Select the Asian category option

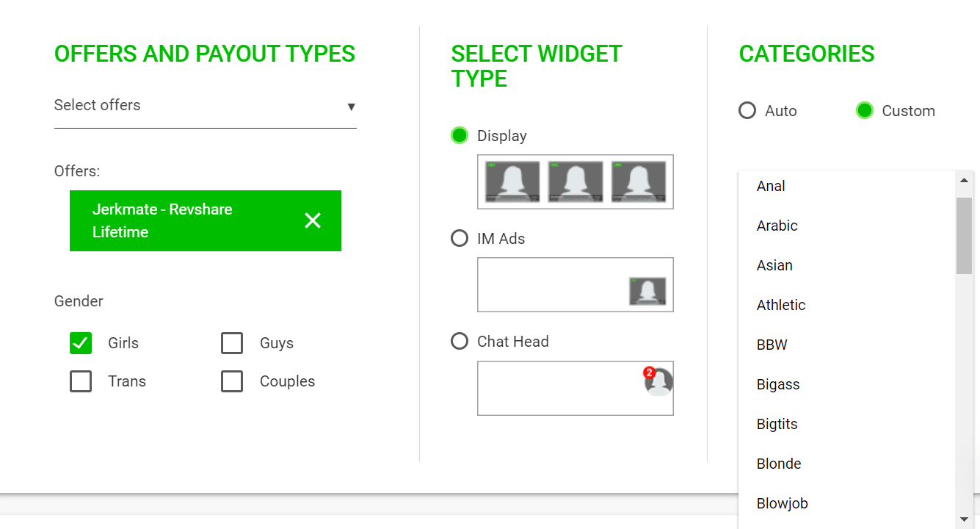774,265
